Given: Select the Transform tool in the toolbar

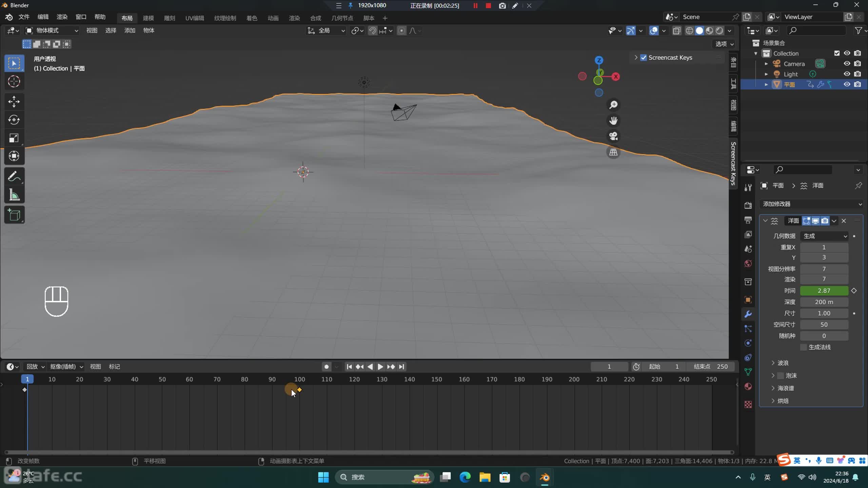Looking at the screenshot, I should (14, 156).
